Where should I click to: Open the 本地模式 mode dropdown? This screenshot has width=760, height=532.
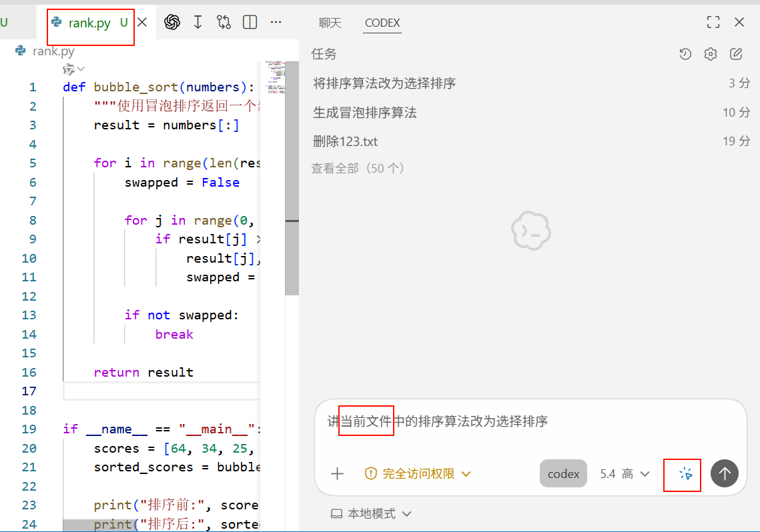(x=371, y=513)
